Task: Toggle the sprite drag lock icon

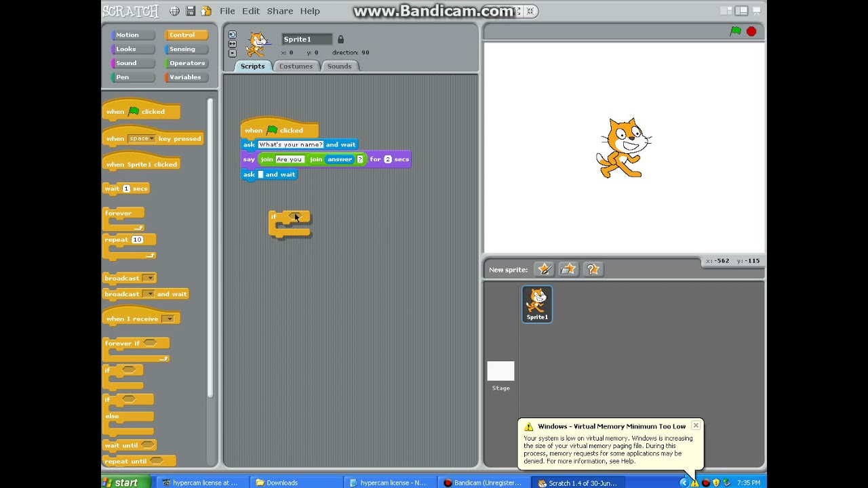Action: pos(340,39)
